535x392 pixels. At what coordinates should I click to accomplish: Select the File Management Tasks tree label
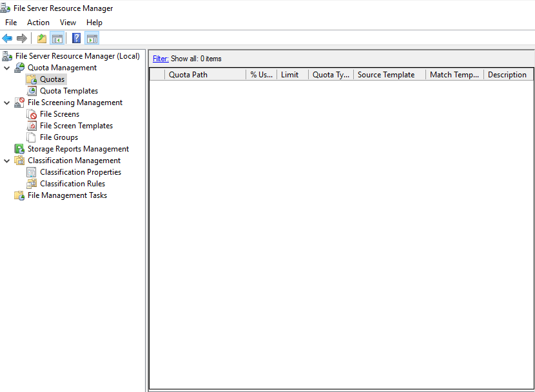67,195
